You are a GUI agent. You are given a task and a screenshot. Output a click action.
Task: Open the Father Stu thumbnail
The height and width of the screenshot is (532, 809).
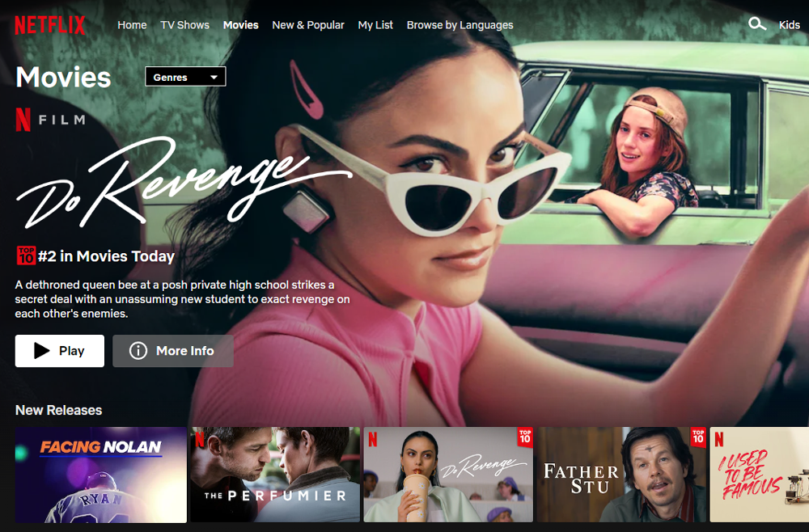pyautogui.click(x=621, y=475)
